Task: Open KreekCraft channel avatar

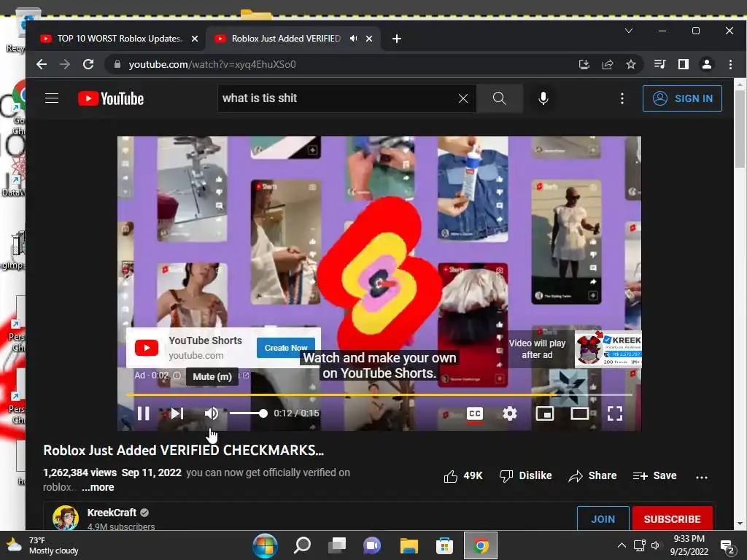Action: (66, 518)
